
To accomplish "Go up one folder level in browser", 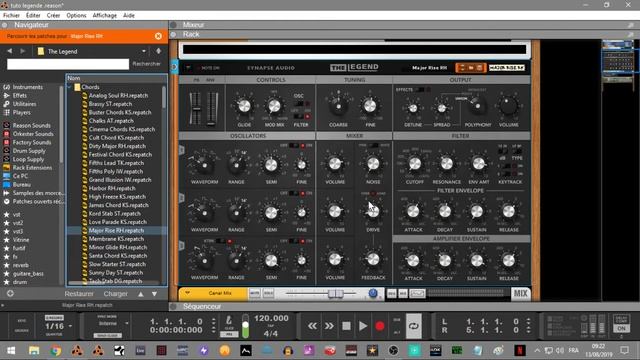I will click(158, 51).
